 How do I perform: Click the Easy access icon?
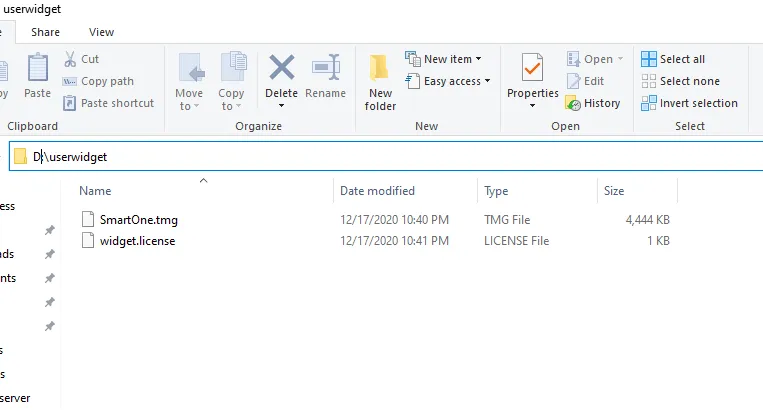pyautogui.click(x=413, y=81)
